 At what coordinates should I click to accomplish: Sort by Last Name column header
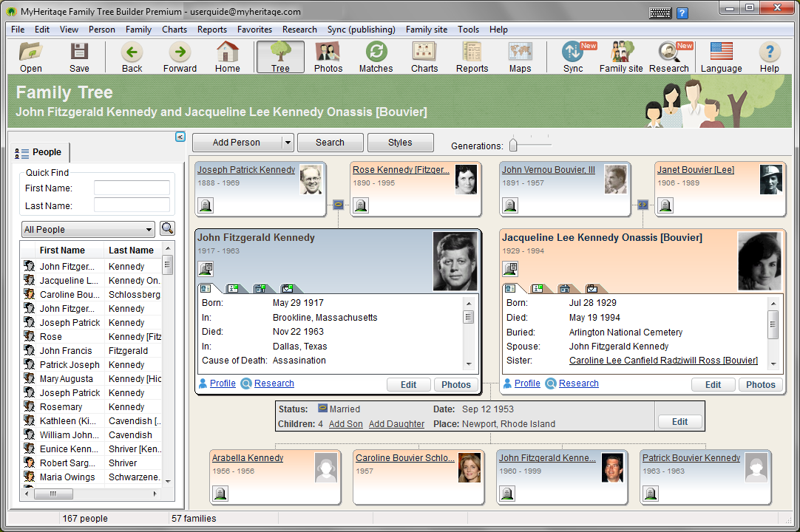pos(132,250)
